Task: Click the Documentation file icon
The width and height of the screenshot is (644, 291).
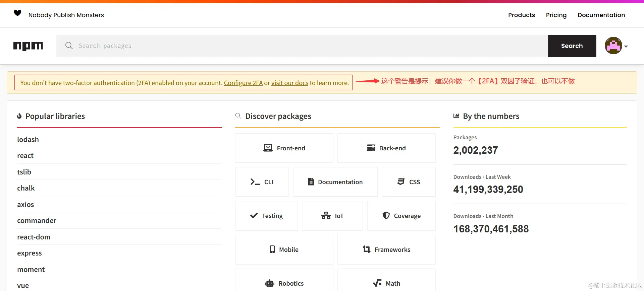Action: coord(311,181)
